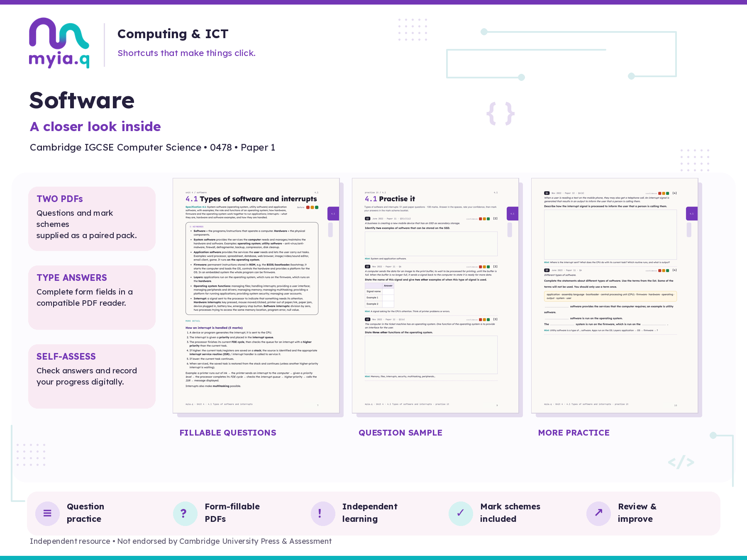The height and width of the screenshot is (560, 747).
Task: Click the purple 4.1 tab on first page
Action: tap(333, 214)
